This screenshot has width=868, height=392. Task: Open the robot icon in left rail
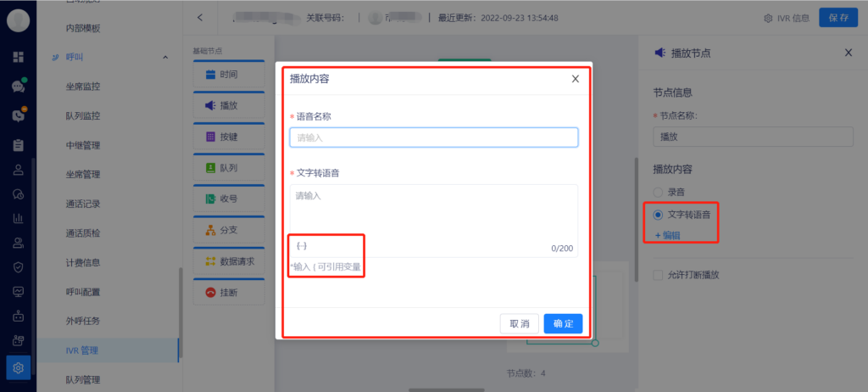(x=19, y=316)
